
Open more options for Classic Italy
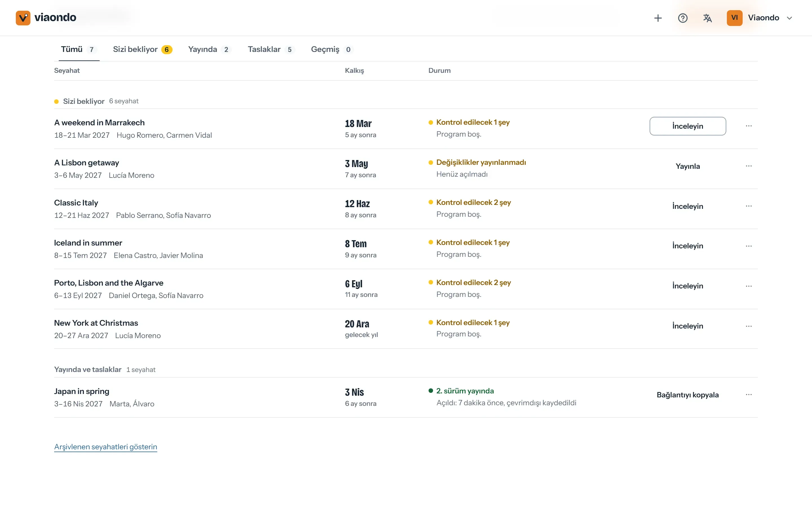749,206
